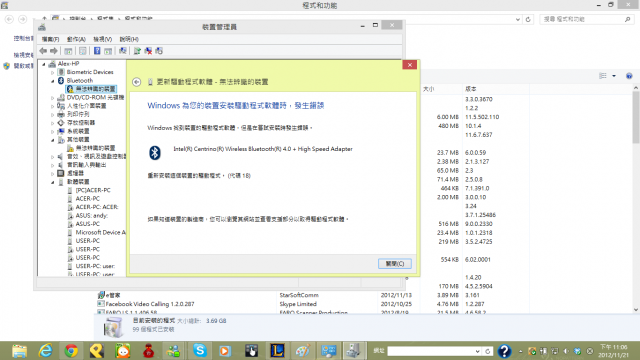Sort programs by 版本 column header
This screenshot has height=360, width=640.
pos(471,89)
